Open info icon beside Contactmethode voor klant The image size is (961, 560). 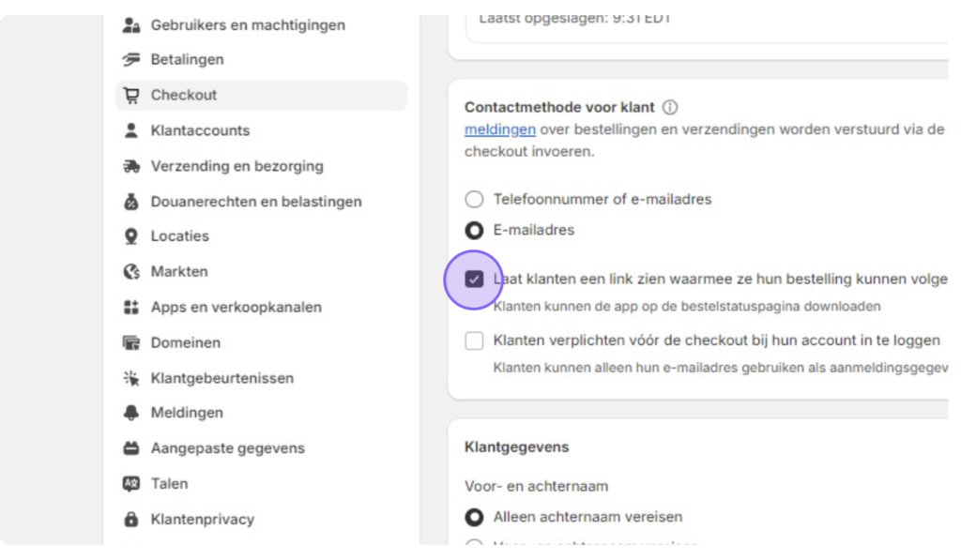coord(670,107)
